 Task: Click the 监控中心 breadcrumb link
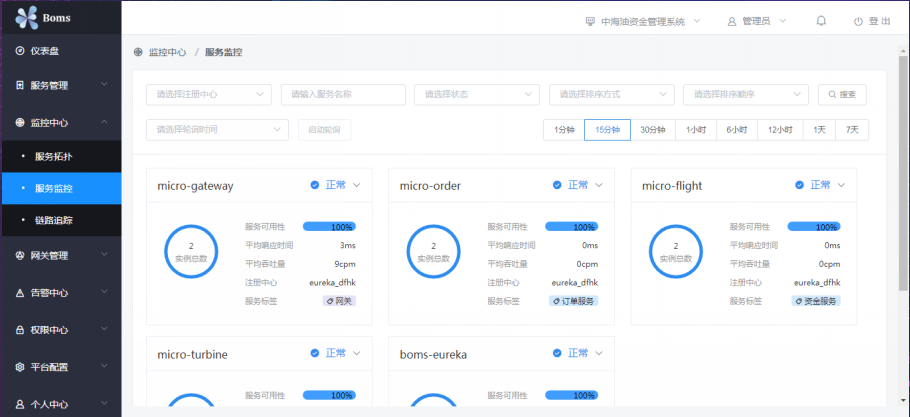168,52
